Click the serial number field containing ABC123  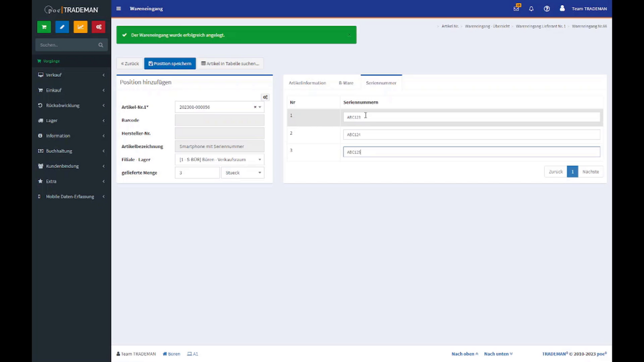471,117
